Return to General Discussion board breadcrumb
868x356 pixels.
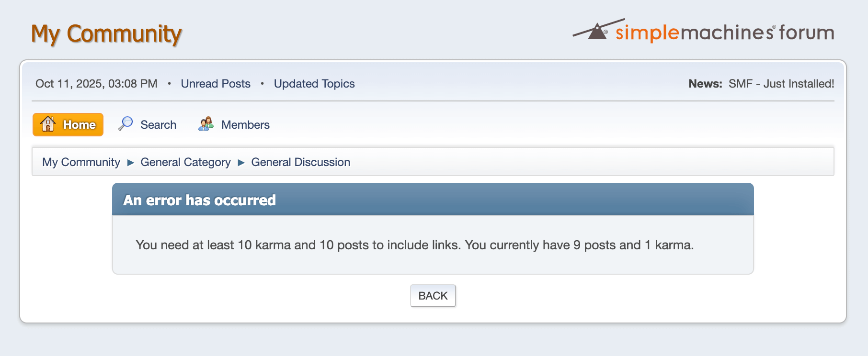point(300,162)
